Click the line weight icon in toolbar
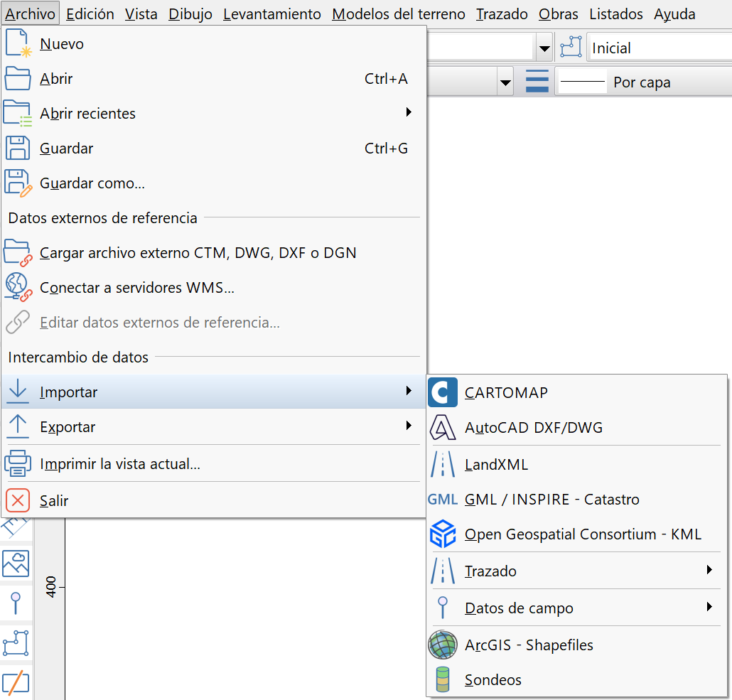The height and width of the screenshot is (700, 732). click(537, 82)
